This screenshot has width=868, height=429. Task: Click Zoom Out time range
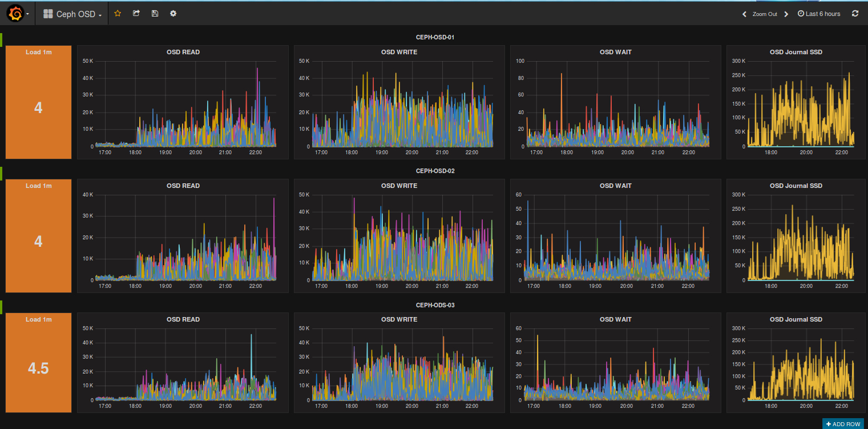point(765,14)
